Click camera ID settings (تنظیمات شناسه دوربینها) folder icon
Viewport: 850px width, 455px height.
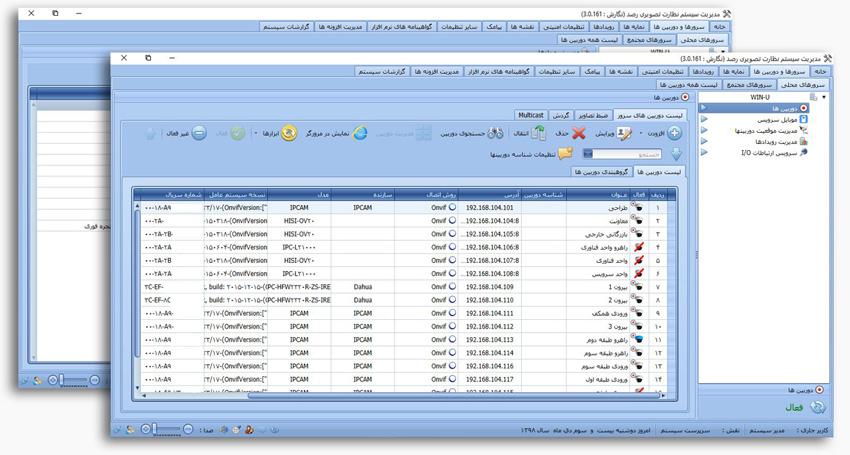pyautogui.click(x=565, y=154)
